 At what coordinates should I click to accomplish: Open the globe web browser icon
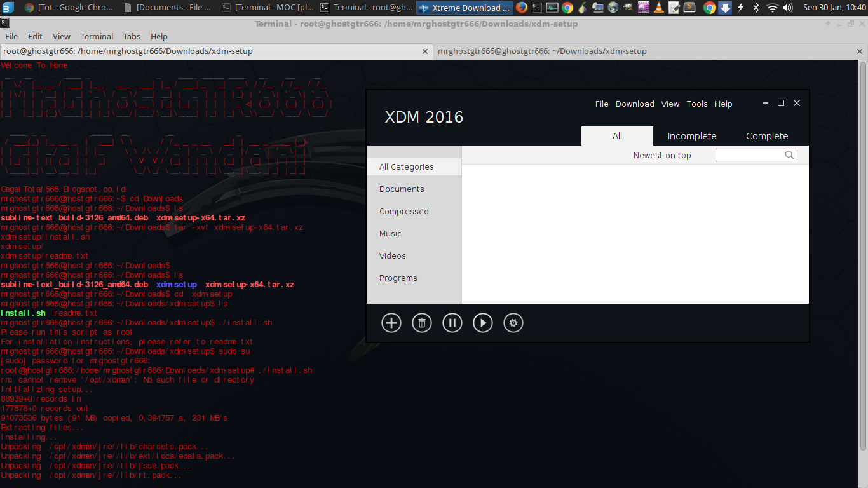click(613, 8)
